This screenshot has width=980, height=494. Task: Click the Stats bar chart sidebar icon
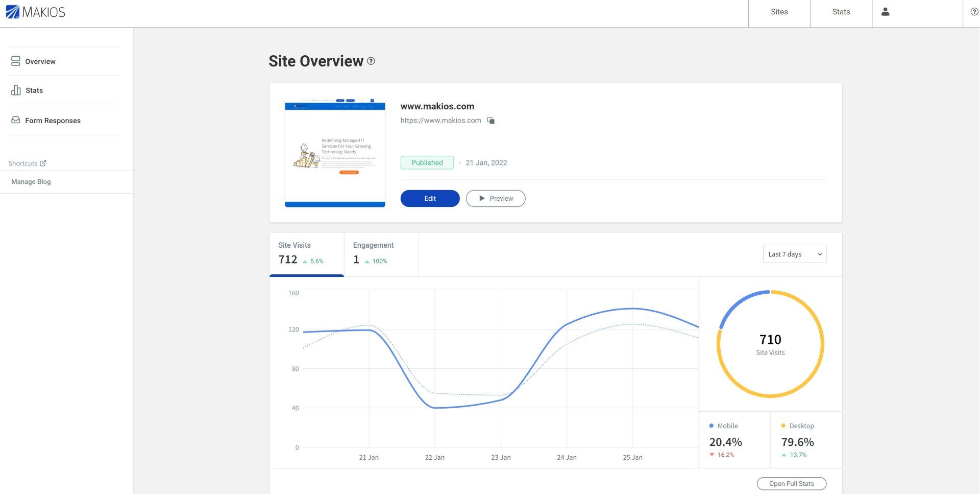[16, 90]
